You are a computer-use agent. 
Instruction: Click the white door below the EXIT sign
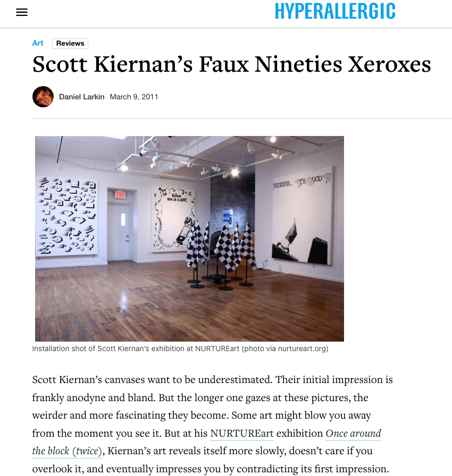click(x=119, y=232)
